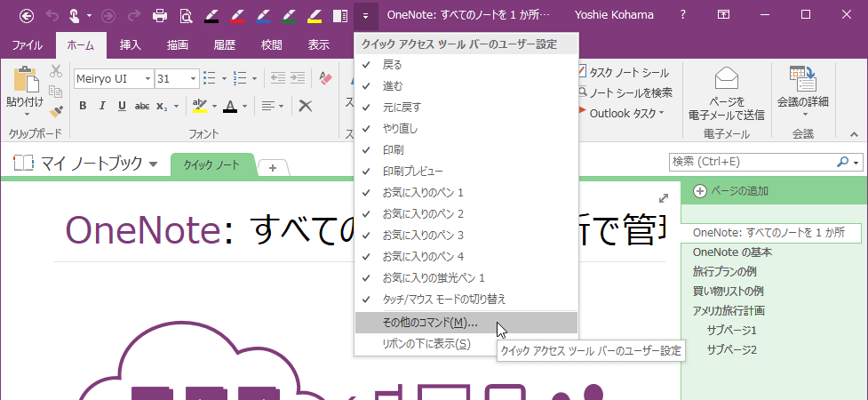The image size is (868, 400).
Task: Click ノート シールを検索 button
Action: pos(625,92)
